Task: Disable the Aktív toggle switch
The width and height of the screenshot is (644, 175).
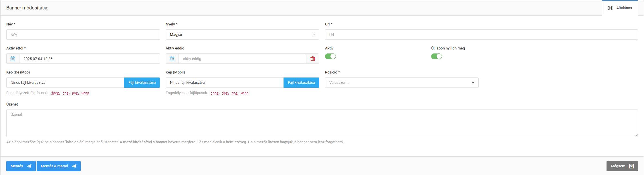Action: [x=330, y=56]
